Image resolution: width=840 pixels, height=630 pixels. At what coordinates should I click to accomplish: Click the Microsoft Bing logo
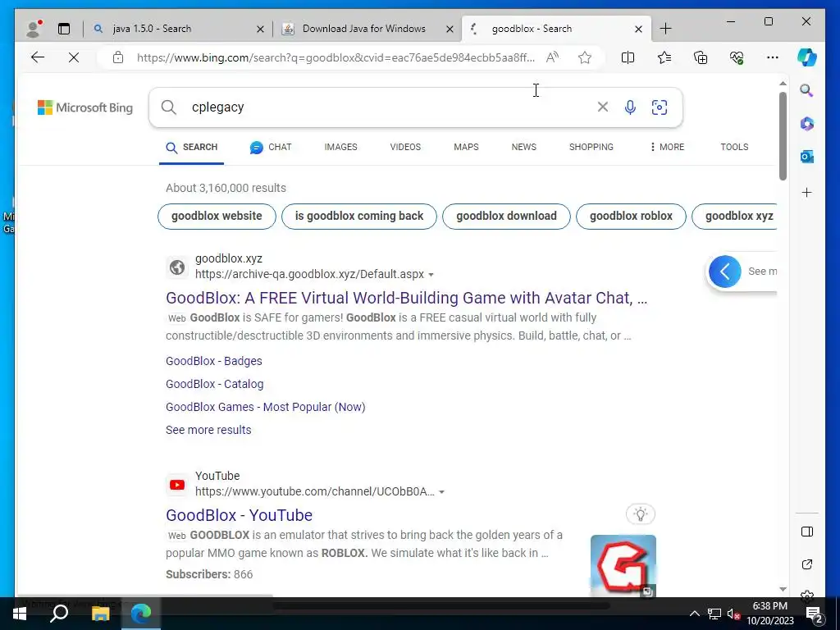pyautogui.click(x=85, y=107)
